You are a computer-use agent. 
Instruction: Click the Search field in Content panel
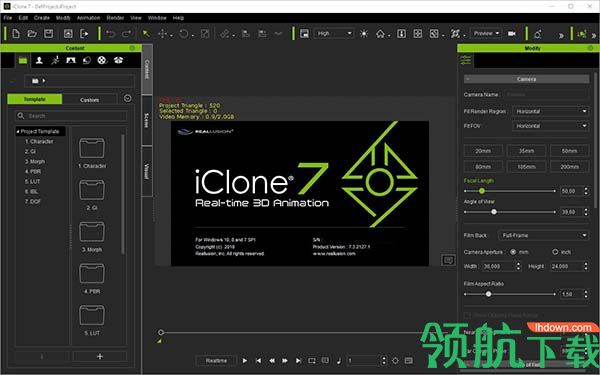[x=71, y=116]
